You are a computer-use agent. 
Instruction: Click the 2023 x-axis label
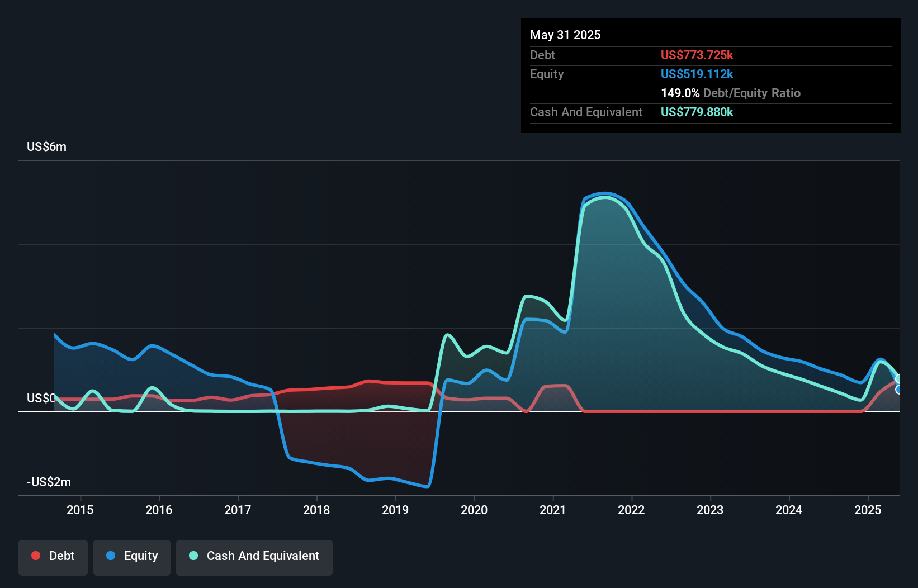click(x=710, y=510)
